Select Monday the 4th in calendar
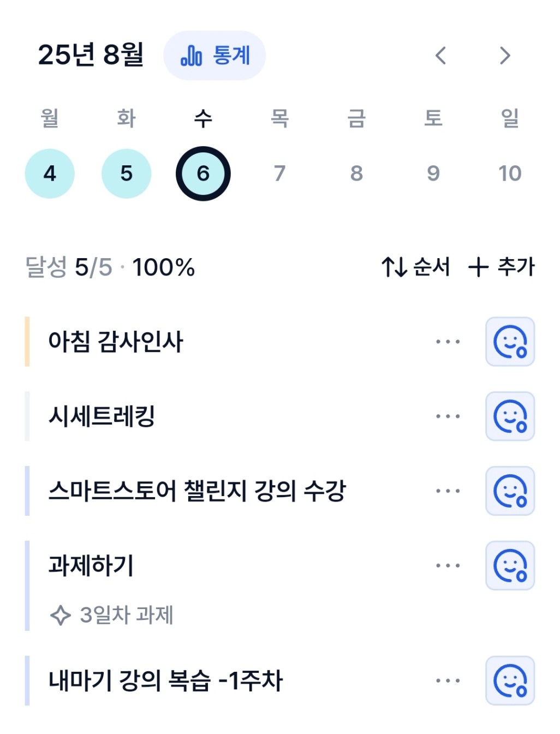 (50, 174)
